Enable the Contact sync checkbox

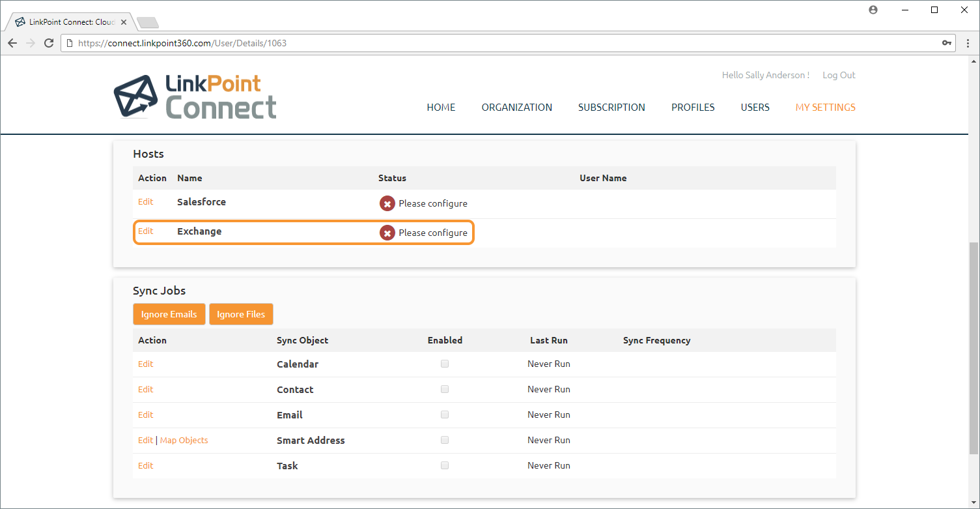[445, 389]
